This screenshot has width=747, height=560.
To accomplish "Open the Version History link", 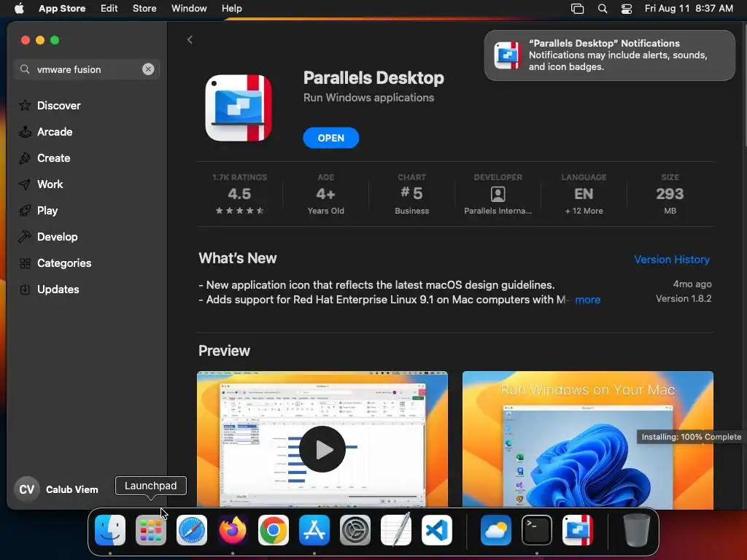I will 672,260.
